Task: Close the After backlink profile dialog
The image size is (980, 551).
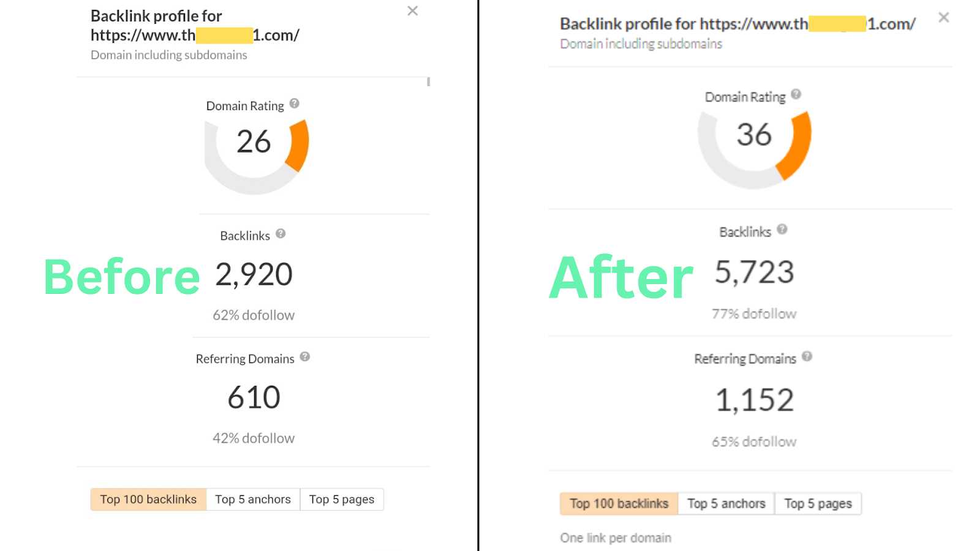Action: coord(943,17)
